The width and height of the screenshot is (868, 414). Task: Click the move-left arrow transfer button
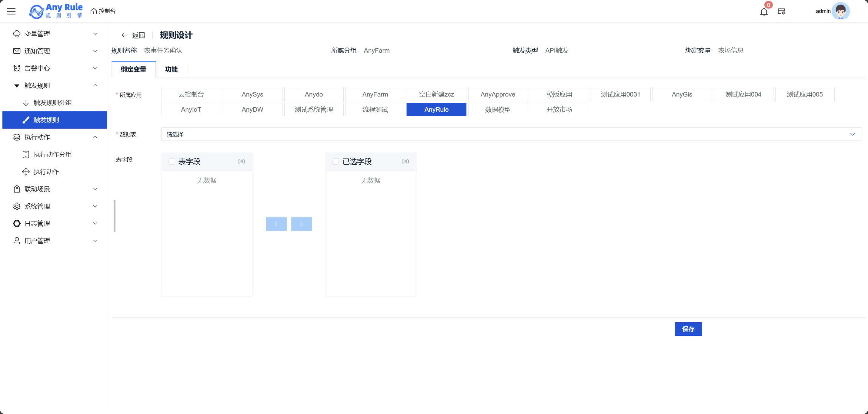coord(276,224)
